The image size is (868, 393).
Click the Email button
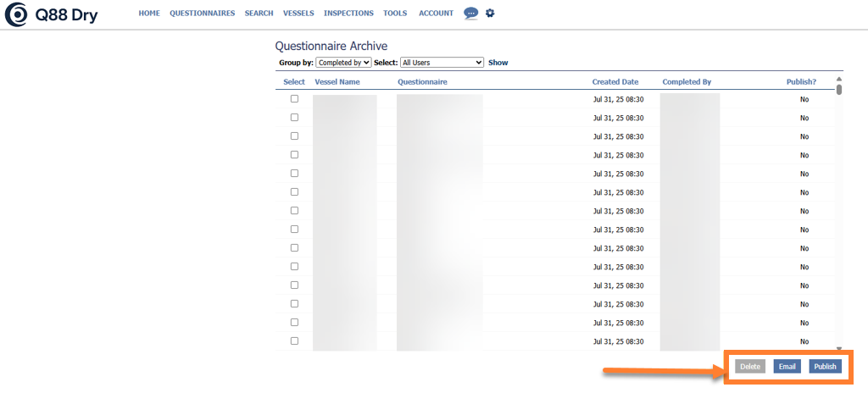point(787,367)
